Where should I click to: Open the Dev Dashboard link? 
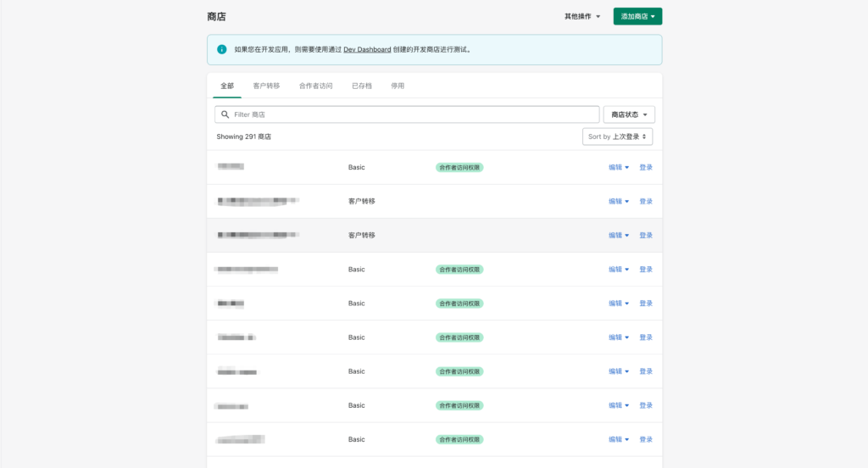[367, 49]
